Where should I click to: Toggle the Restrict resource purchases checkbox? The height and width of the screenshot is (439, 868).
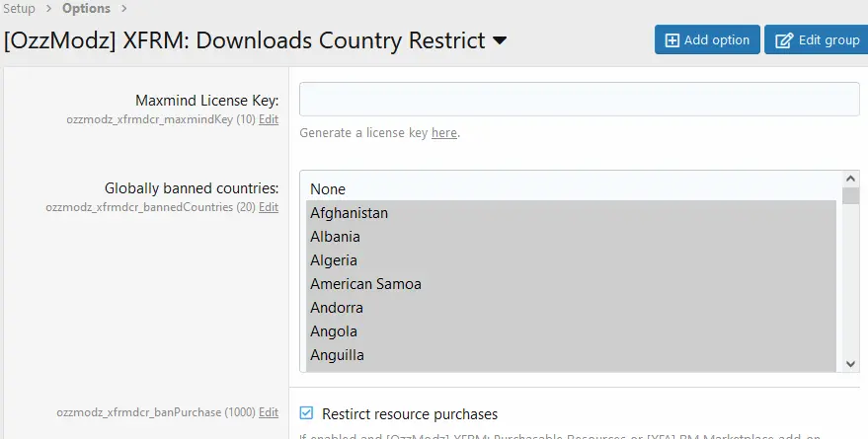point(306,414)
